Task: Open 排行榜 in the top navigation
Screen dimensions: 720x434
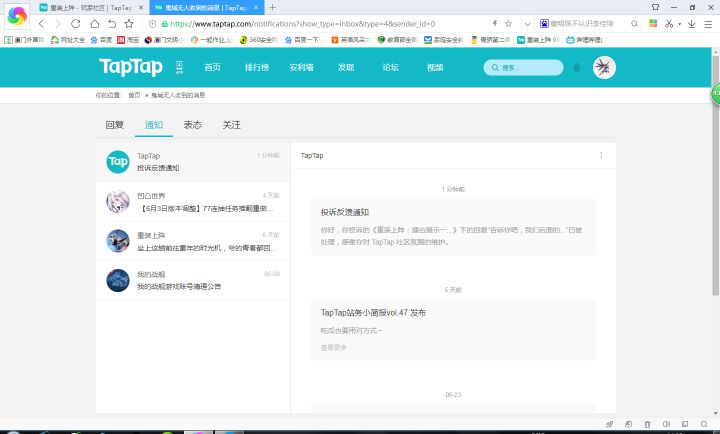Action: coord(258,67)
